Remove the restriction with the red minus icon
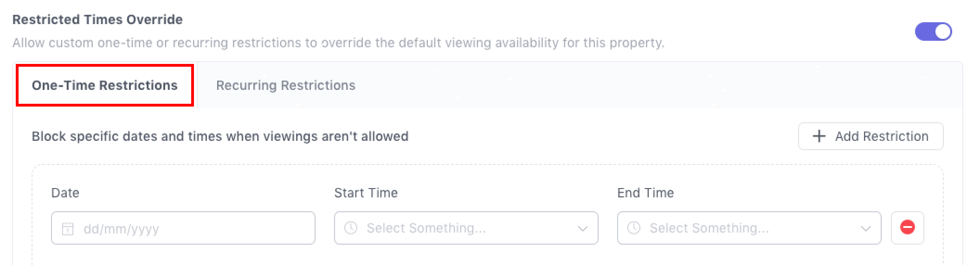Viewport: 980px width, 265px height. click(907, 227)
